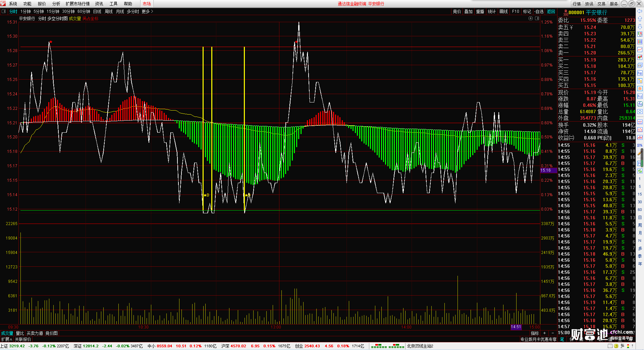Screen dimensions: 644x350
Task: Open the 系统 menu
Action: (13, 4)
